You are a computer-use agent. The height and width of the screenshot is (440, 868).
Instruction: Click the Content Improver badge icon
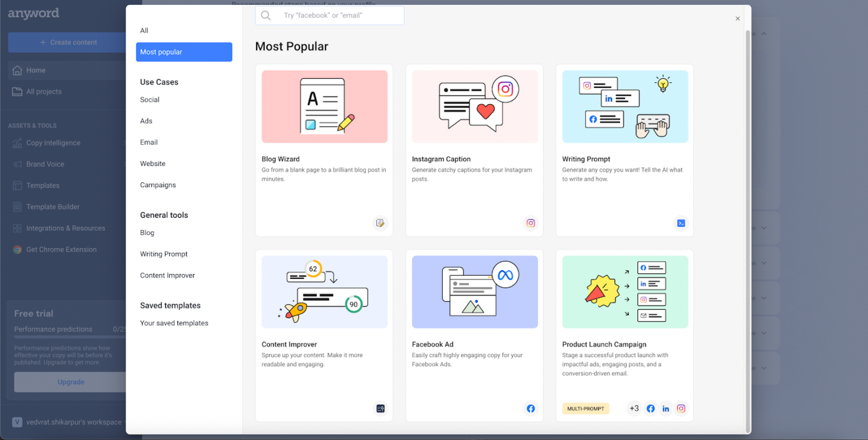(x=380, y=408)
